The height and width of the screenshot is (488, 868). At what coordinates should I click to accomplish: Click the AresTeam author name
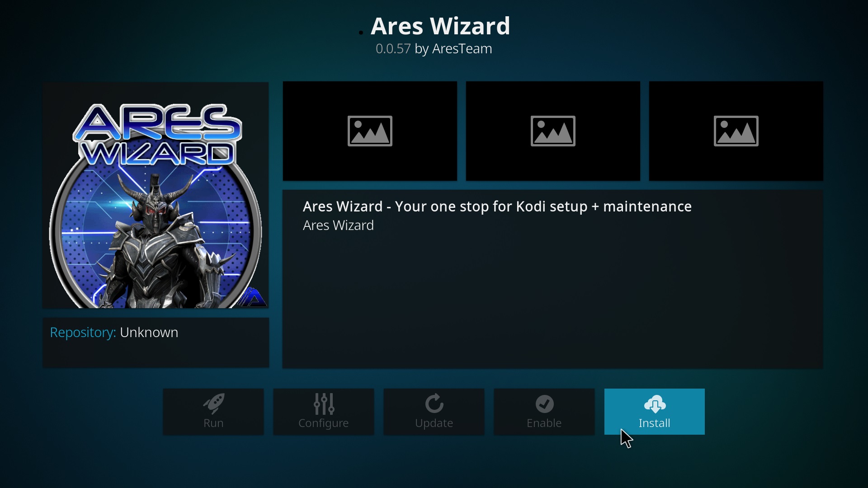[x=462, y=49]
